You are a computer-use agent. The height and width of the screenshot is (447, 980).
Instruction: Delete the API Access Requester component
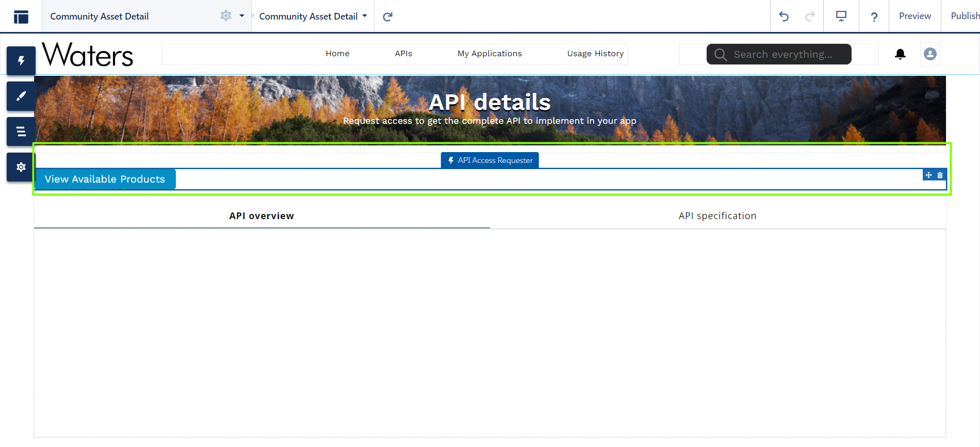(940, 175)
